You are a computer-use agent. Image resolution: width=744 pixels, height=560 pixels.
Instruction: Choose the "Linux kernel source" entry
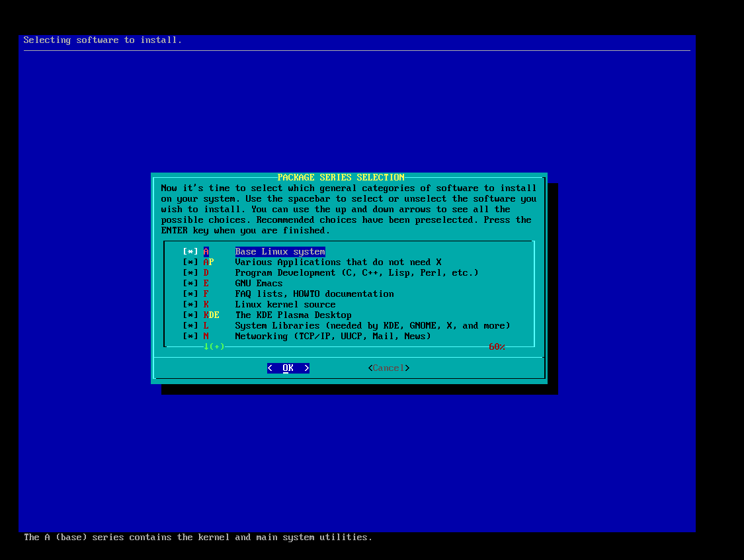[x=285, y=305]
